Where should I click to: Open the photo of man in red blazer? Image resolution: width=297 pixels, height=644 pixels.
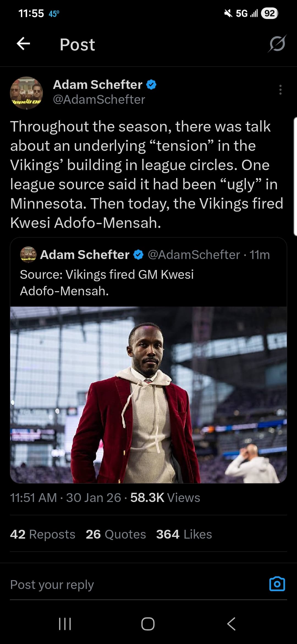click(x=148, y=395)
